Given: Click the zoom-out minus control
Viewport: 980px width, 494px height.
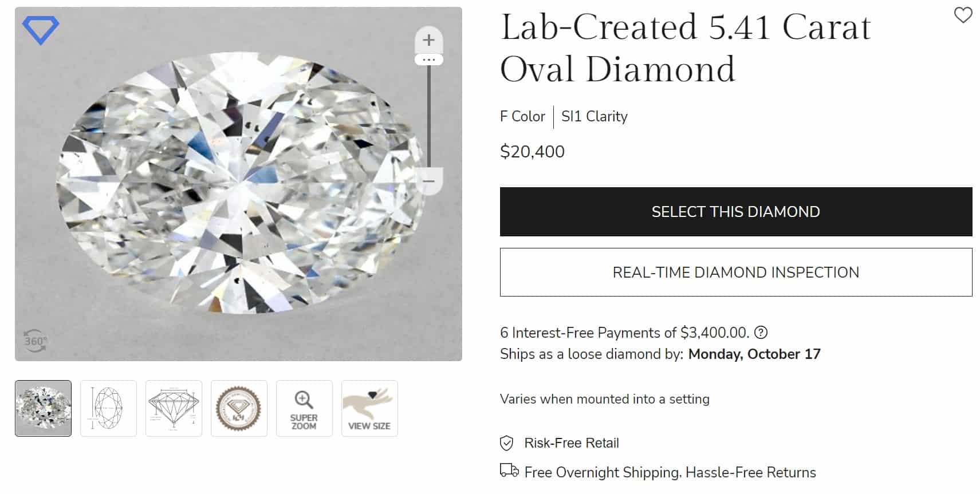Looking at the screenshot, I should click(x=428, y=180).
